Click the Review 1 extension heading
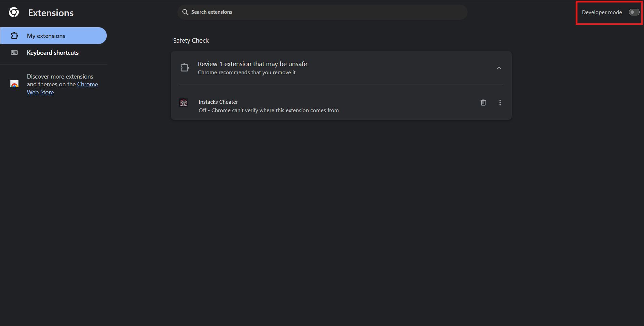Image resolution: width=644 pixels, height=326 pixels. [x=252, y=64]
